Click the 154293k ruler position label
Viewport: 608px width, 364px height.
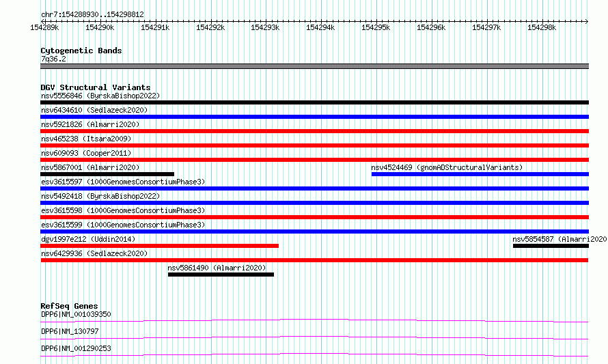(265, 27)
